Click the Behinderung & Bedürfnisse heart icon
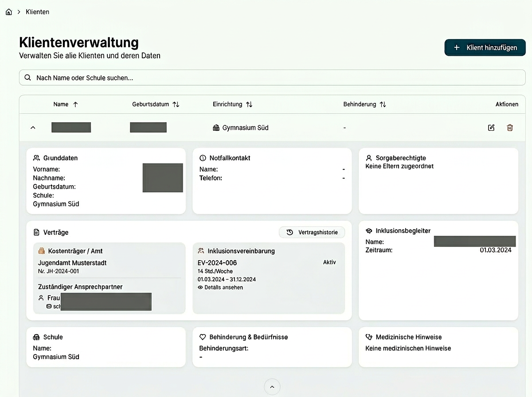Image resolution: width=532 pixels, height=397 pixels. coord(203,337)
